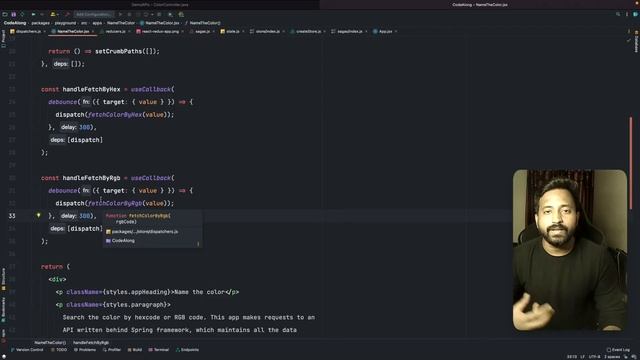The width and height of the screenshot is (640, 360).
Task: Click the NameTheColor.jsx breadcrumb entry
Action: point(160,23)
